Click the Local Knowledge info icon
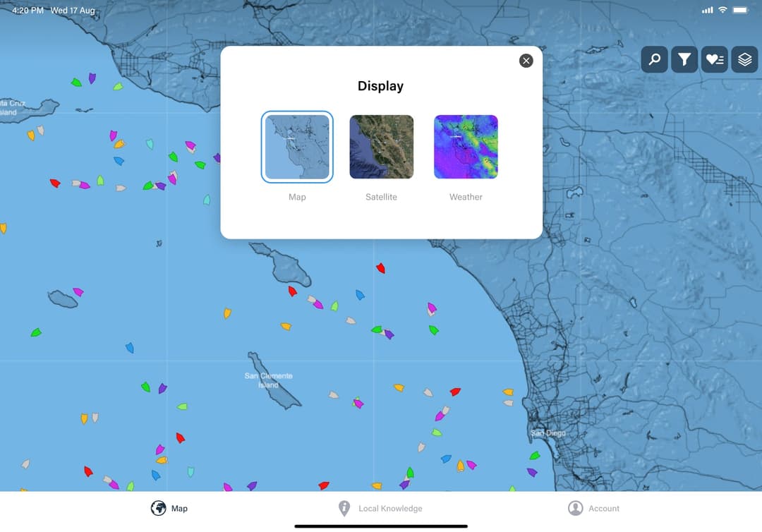 click(x=344, y=507)
